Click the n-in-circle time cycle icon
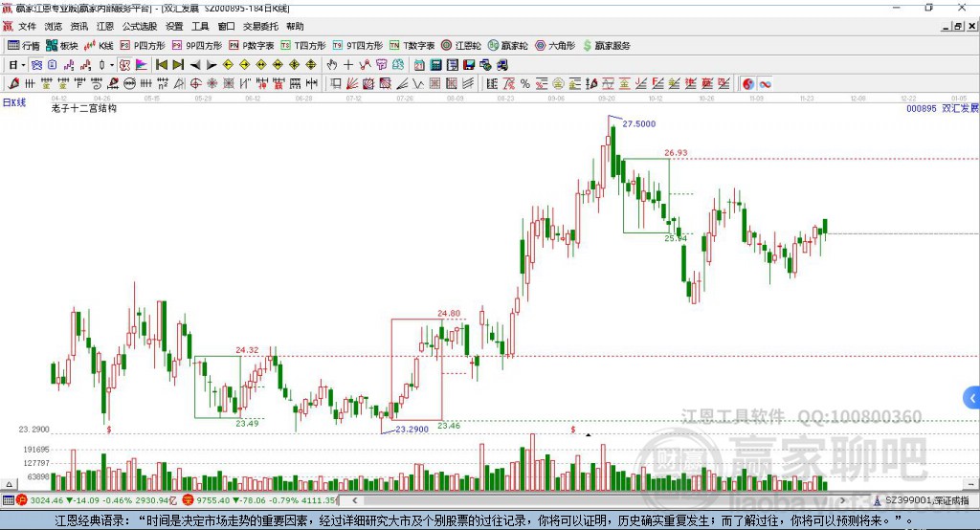This screenshot has height=530, width=980. click(x=130, y=84)
